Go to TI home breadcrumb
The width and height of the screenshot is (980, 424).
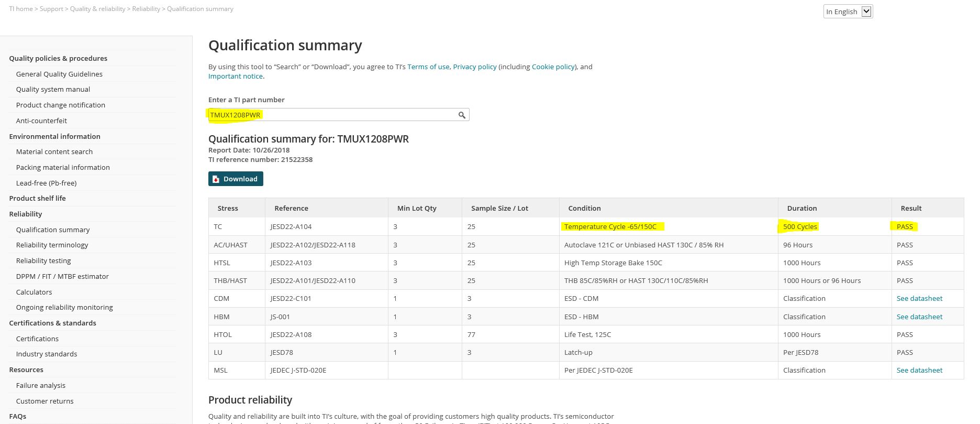[x=21, y=9]
